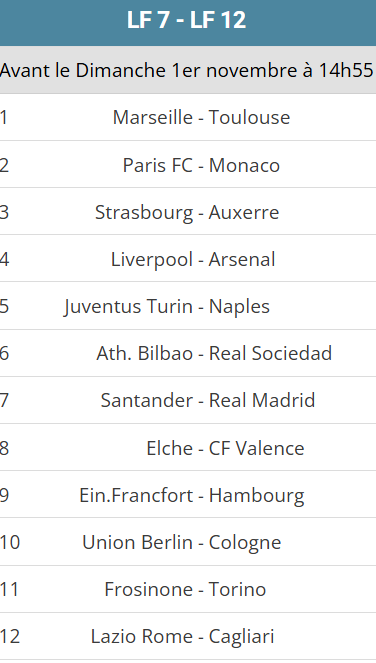
Task: Open Ath. Bilbao - Real Sociedad fixture
Action: 214,353
